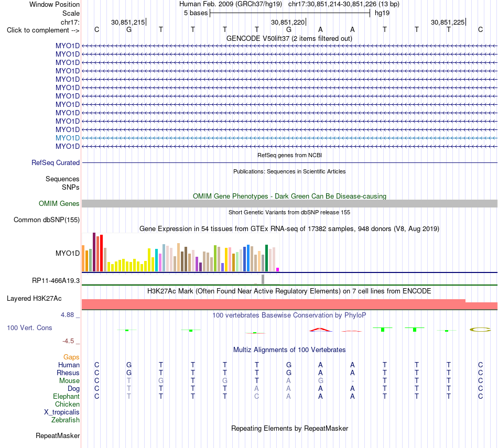
Task: Click the 'Layered H3K27Ac' track label
Action: 34,299
